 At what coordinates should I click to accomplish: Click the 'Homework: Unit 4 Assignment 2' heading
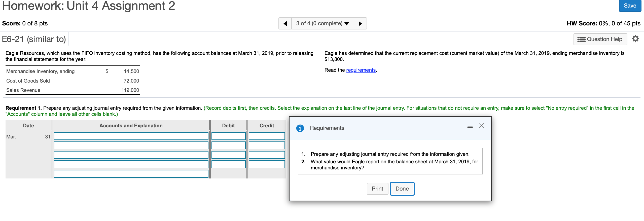89,6
